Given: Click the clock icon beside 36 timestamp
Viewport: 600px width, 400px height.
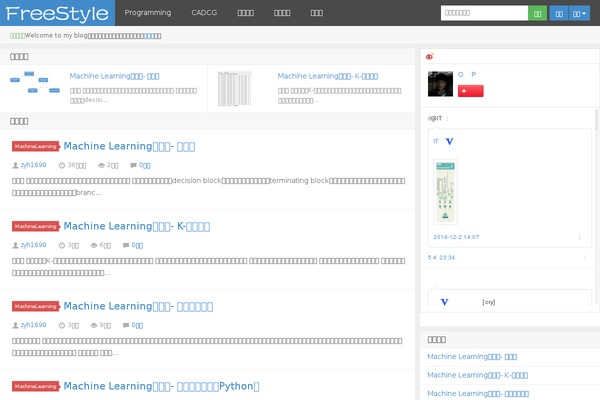Looking at the screenshot, I should [x=62, y=165].
